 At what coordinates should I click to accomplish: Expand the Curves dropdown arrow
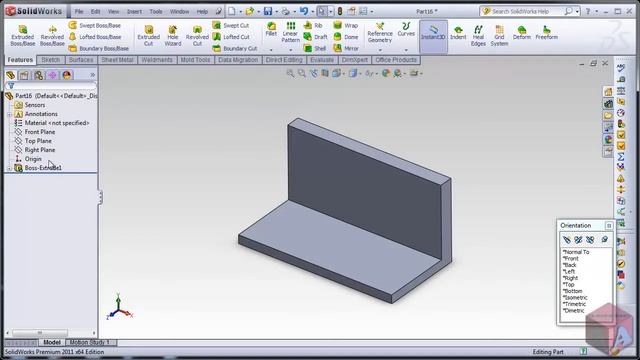[x=406, y=50]
